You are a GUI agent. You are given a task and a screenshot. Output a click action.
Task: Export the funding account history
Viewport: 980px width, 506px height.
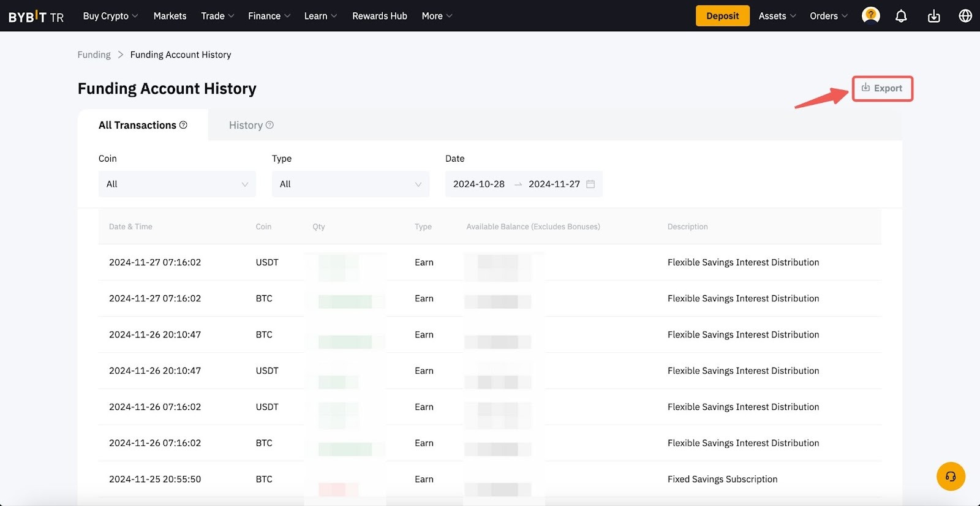pyautogui.click(x=882, y=88)
